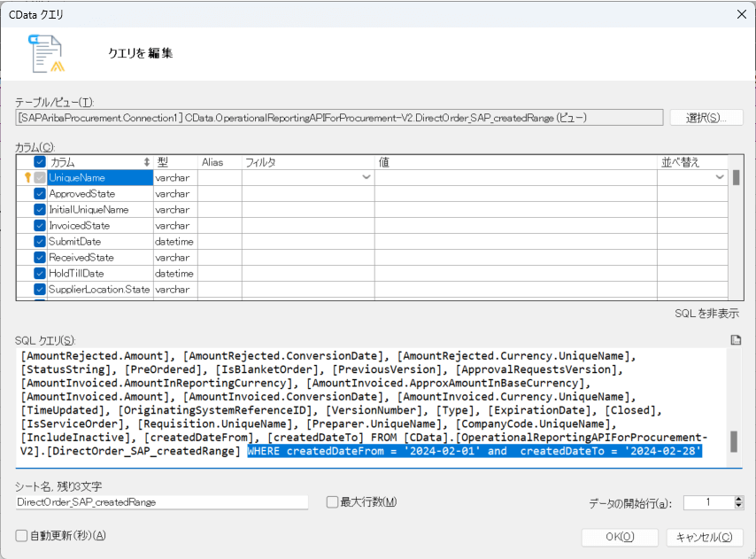
Task: Click the [StatusString] text in SQL query
Action: pos(68,369)
